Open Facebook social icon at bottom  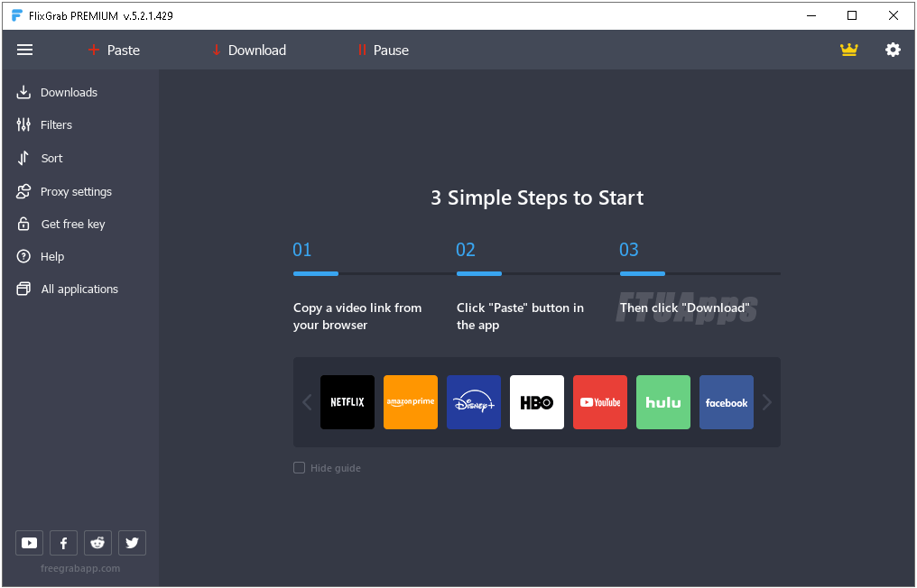64,543
